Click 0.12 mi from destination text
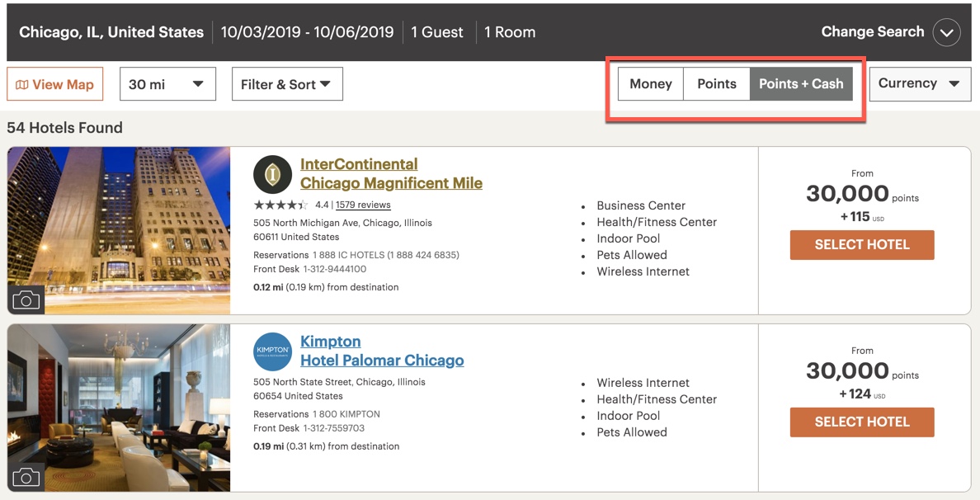 [326, 287]
